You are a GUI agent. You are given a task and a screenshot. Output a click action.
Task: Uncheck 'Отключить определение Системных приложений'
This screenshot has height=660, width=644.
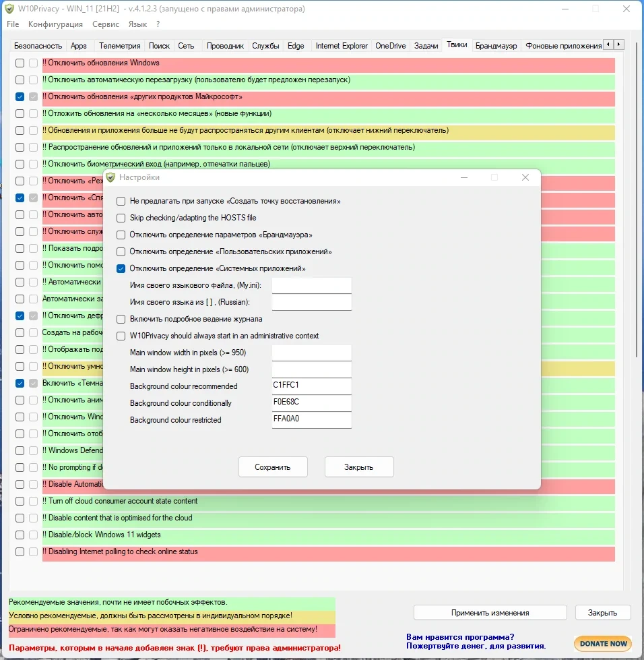pyautogui.click(x=121, y=268)
